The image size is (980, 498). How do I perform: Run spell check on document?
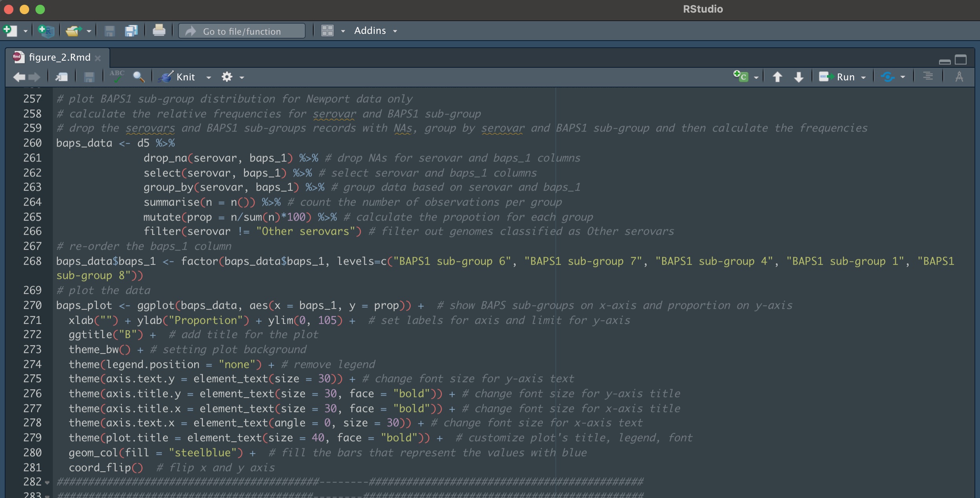click(x=117, y=77)
